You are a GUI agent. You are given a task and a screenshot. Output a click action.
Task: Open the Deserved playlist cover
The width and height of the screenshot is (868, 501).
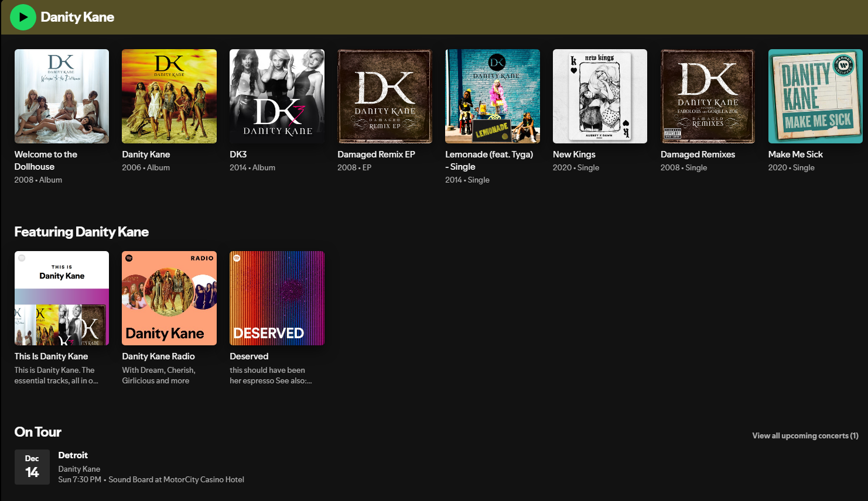(x=277, y=298)
